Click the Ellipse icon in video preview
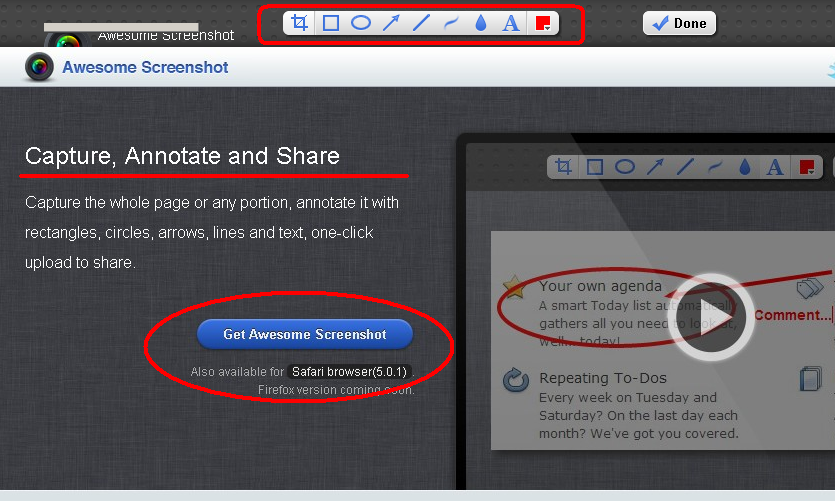The height and width of the screenshot is (501, 835). pyautogui.click(x=625, y=167)
